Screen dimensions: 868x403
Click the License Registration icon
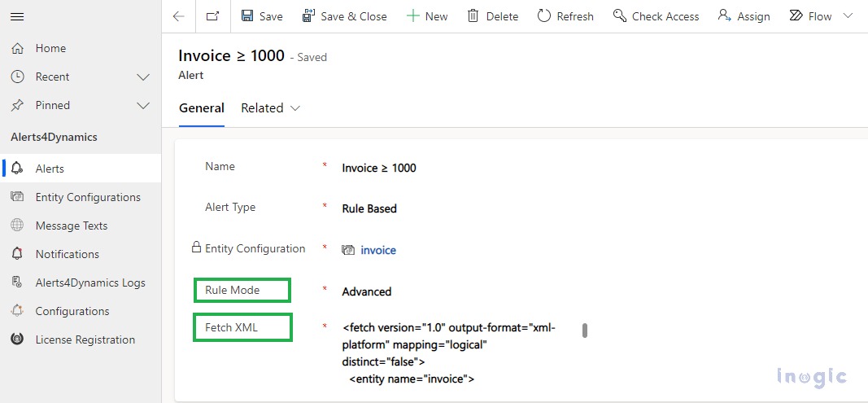pos(17,339)
